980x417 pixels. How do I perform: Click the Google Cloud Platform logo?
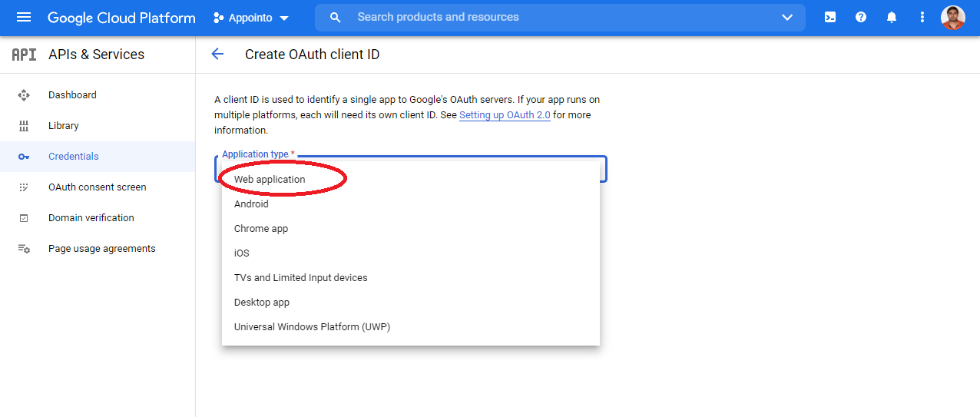tap(121, 18)
